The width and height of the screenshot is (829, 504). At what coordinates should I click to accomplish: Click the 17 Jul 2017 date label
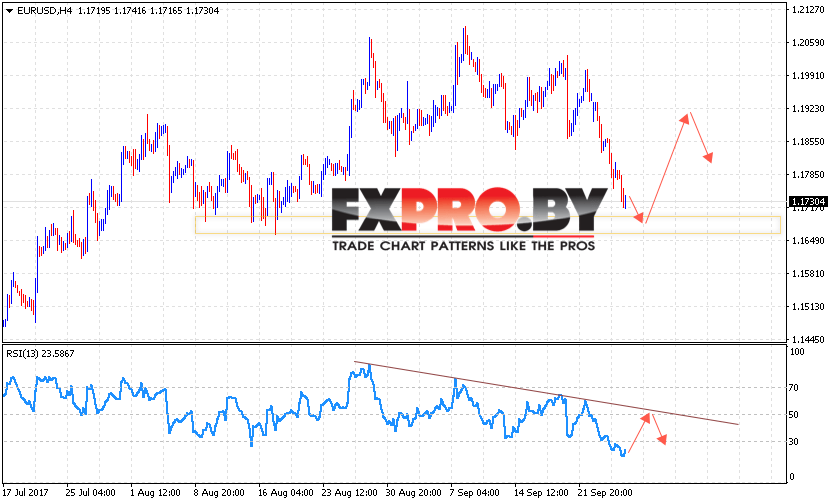25,493
